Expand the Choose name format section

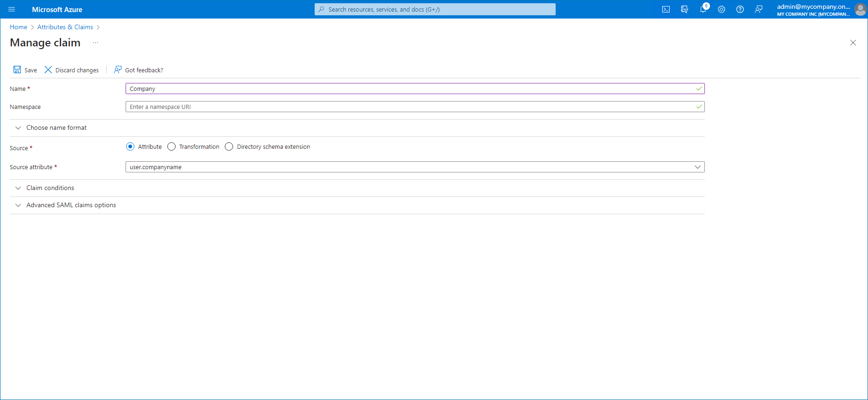pos(357,128)
